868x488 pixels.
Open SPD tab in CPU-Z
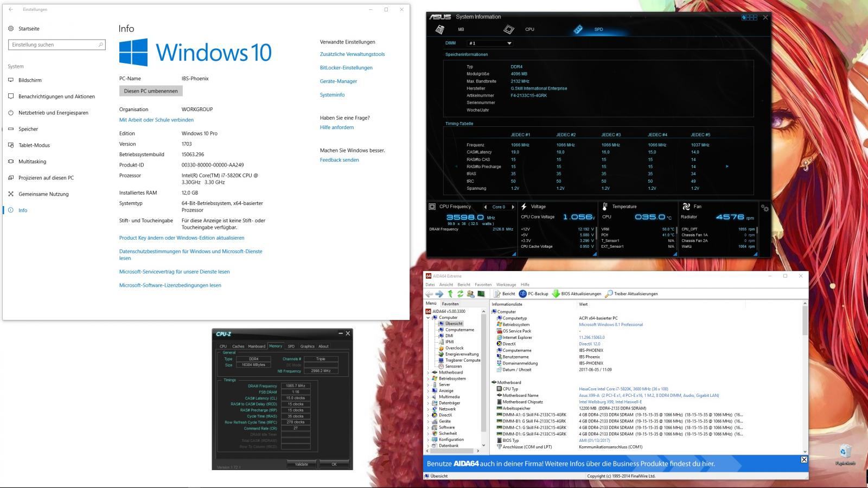pos(291,346)
